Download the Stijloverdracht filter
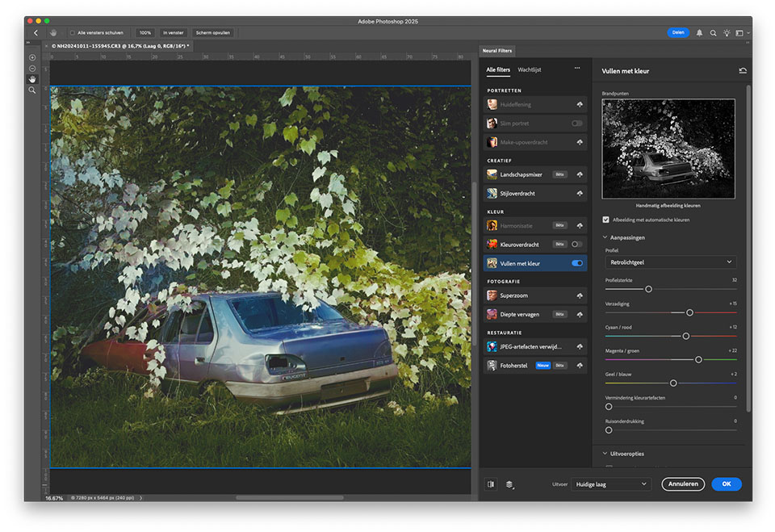 [x=580, y=193]
